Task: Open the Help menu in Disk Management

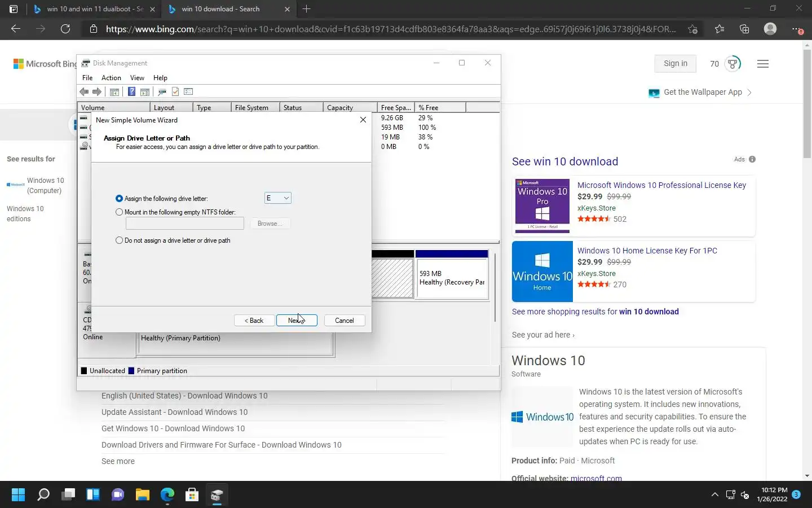Action: point(160,78)
